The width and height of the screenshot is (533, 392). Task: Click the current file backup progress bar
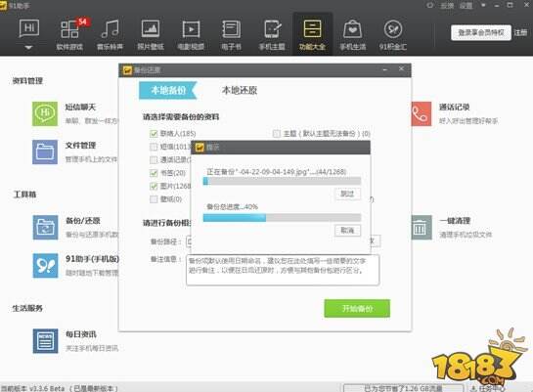pyautogui.click(x=282, y=181)
